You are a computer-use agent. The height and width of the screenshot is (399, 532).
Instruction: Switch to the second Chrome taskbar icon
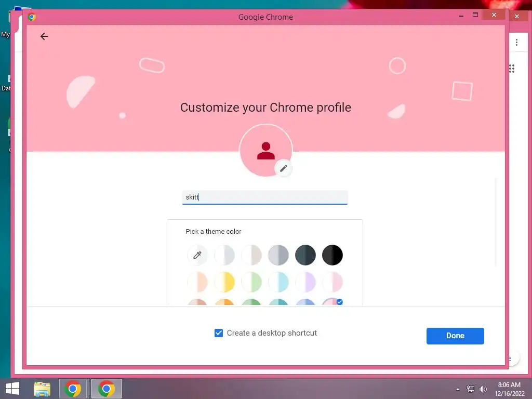point(107,389)
